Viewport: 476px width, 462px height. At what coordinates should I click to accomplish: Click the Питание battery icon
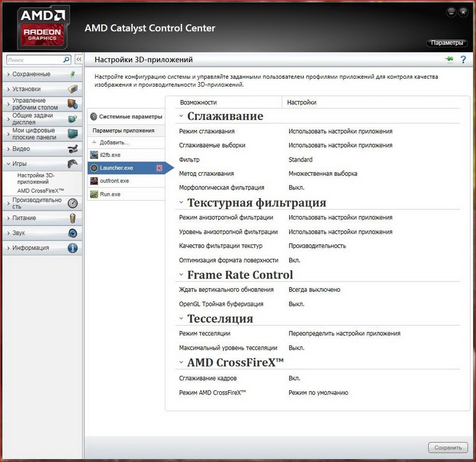pyautogui.click(x=73, y=218)
